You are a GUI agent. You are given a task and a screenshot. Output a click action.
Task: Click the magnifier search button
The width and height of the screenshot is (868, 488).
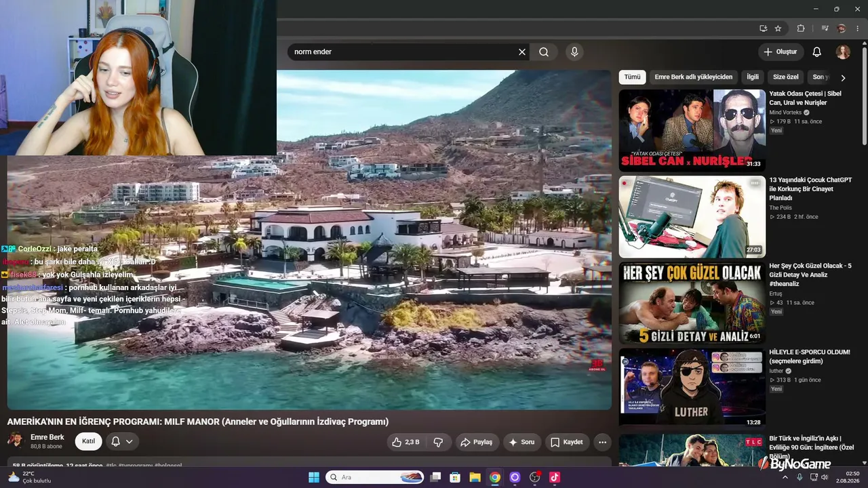[x=544, y=52]
